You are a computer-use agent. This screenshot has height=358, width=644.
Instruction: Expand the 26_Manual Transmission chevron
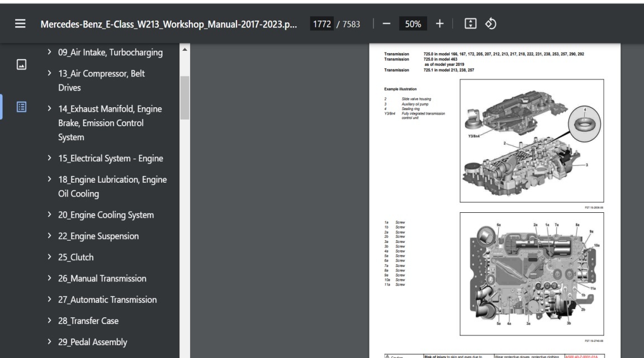tap(49, 278)
